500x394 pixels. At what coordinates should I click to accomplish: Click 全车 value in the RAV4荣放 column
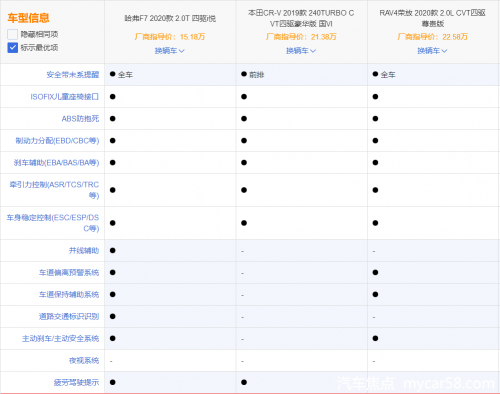click(388, 75)
